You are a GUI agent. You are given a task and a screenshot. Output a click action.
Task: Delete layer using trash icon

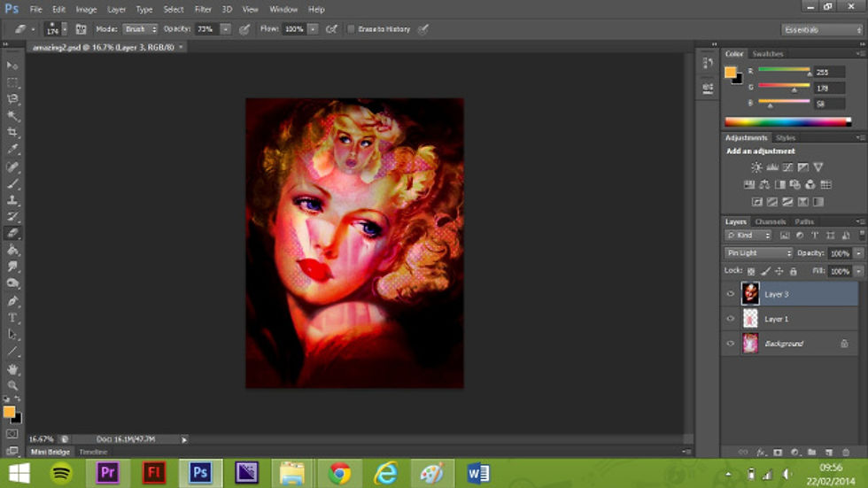(845, 452)
